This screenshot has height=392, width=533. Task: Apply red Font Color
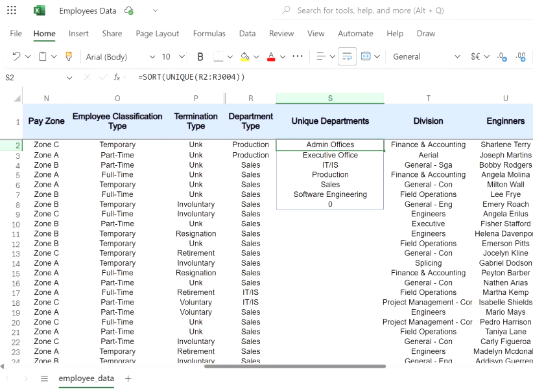point(271,56)
